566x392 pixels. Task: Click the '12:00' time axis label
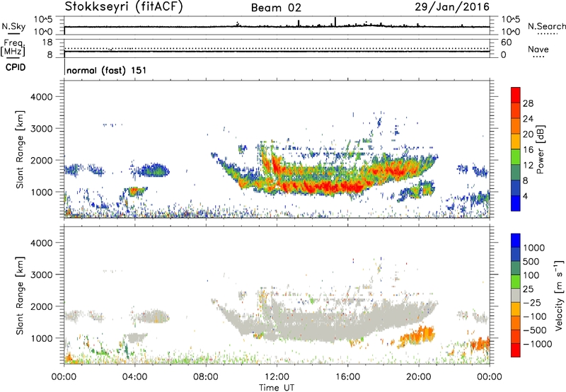[x=277, y=377]
